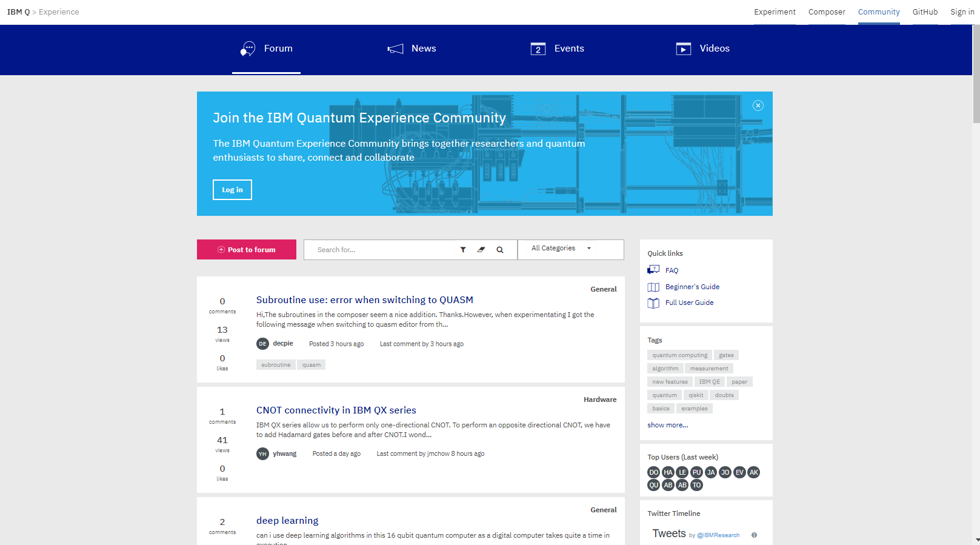Select the basics tag
Viewport: 980px width, 545px height.
661,409
